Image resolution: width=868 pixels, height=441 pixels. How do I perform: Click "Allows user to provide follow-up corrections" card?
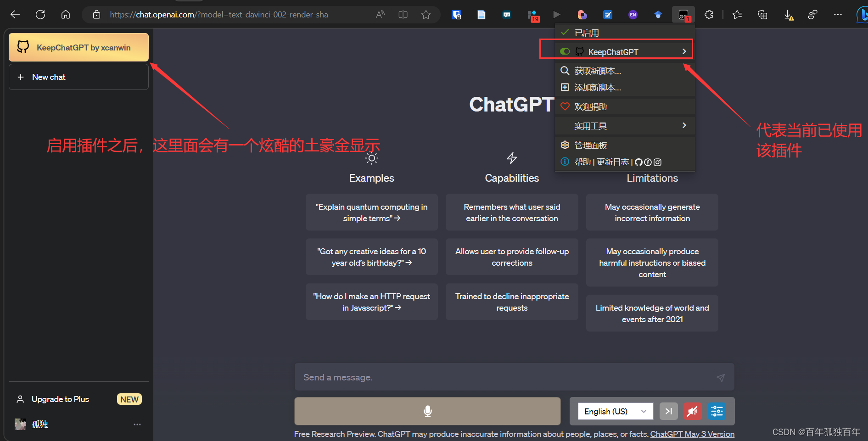[512, 257]
